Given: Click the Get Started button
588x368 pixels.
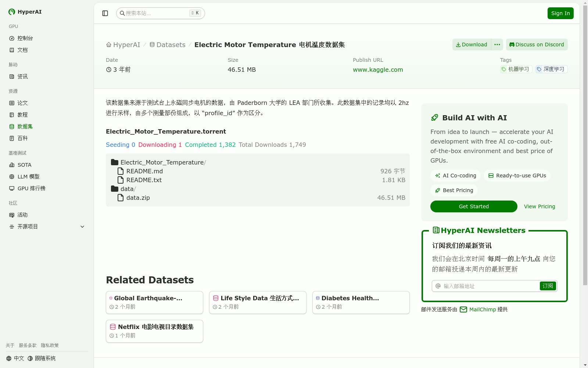Looking at the screenshot, I should [474, 206].
